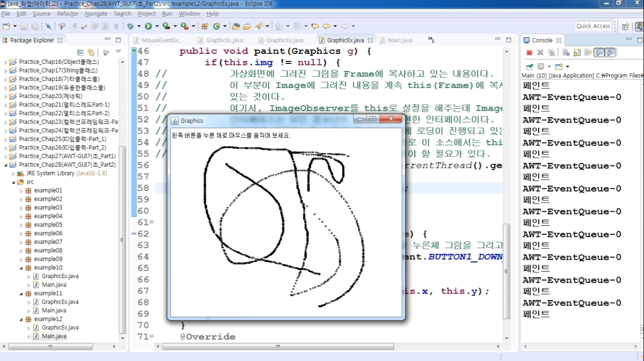Screen dimensions: 644x361
Task: Toggle Word Wrap in Console
Action: (588, 52)
